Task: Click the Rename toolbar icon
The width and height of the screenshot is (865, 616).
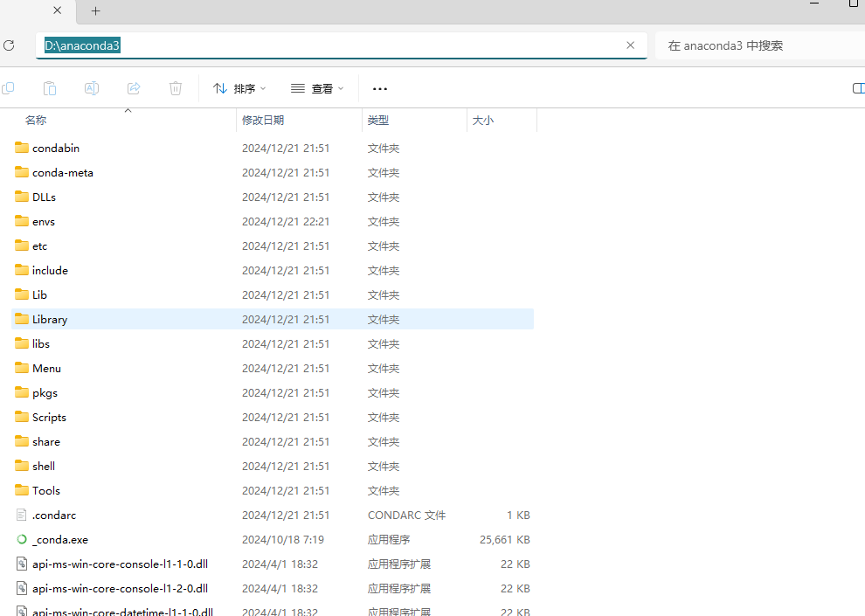Action: [x=92, y=88]
